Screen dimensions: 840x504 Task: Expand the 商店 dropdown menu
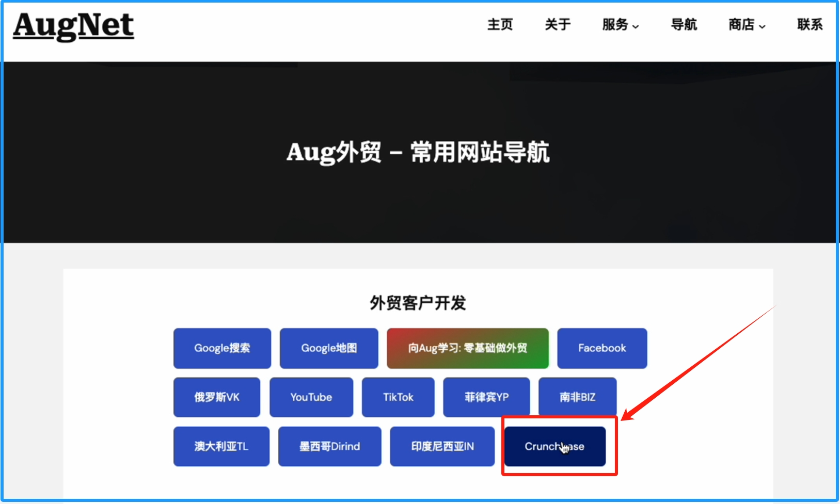point(747,25)
